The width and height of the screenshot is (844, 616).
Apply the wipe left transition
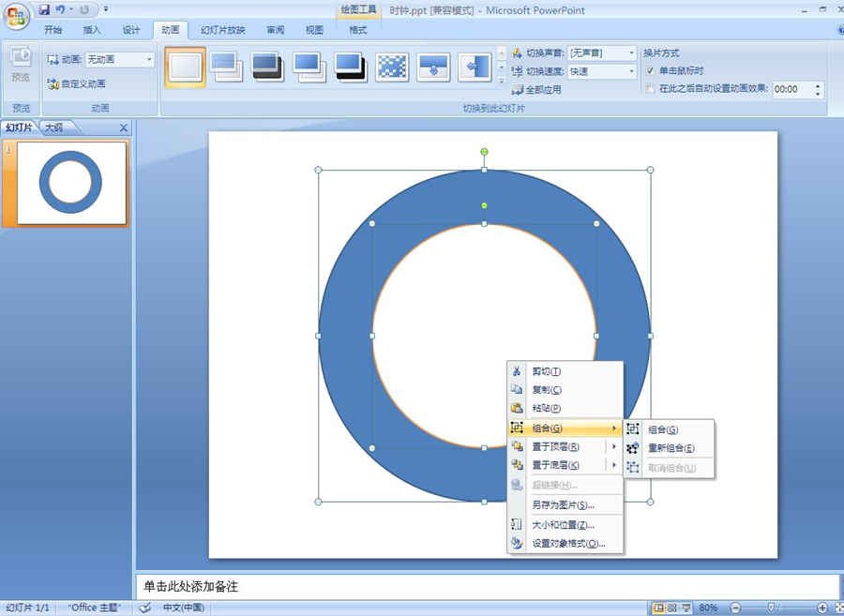475,68
